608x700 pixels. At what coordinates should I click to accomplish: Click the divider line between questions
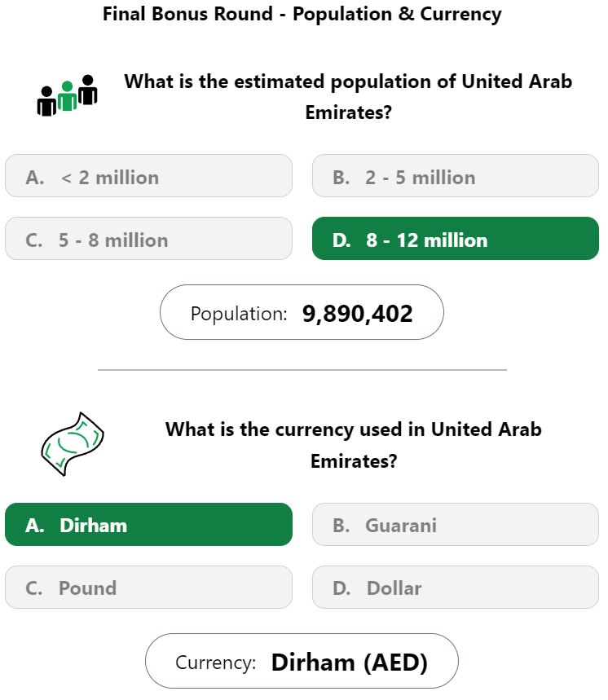tap(302, 370)
